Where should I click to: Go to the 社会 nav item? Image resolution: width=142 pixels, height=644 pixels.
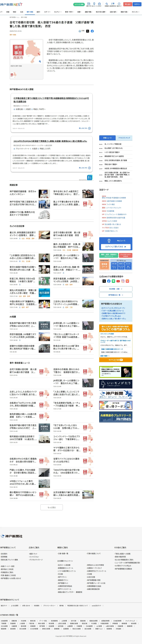(x=22, y=12)
